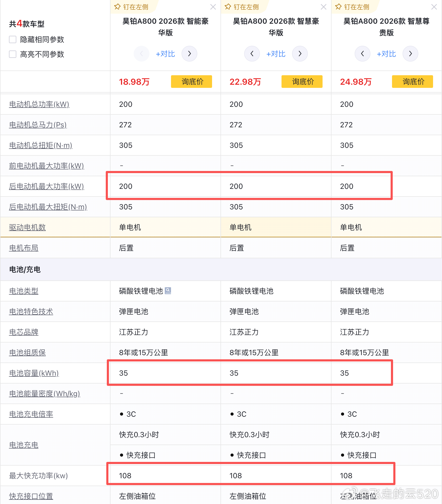This screenshot has width=442, height=504.
Task: Check the 隐藏相同参数 checkbox
Action: point(13,39)
